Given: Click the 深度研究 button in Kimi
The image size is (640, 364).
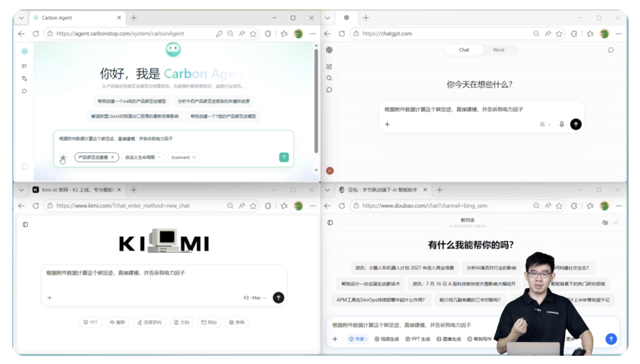Looking at the screenshot, I should [x=149, y=322].
